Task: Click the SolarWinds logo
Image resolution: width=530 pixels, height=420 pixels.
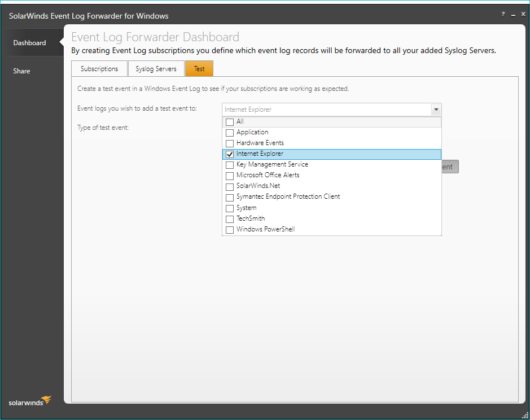Action: point(30,401)
